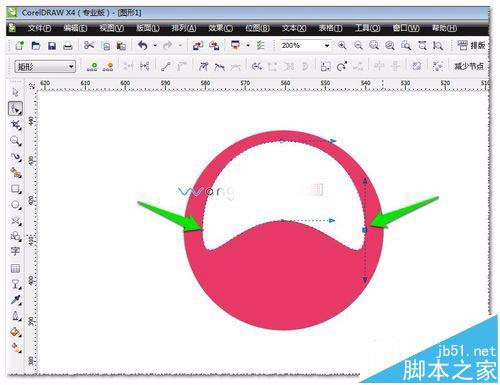This screenshot has width=500, height=385.
Task: Select the Shape tool in the toolbox
Action: (x=15, y=108)
